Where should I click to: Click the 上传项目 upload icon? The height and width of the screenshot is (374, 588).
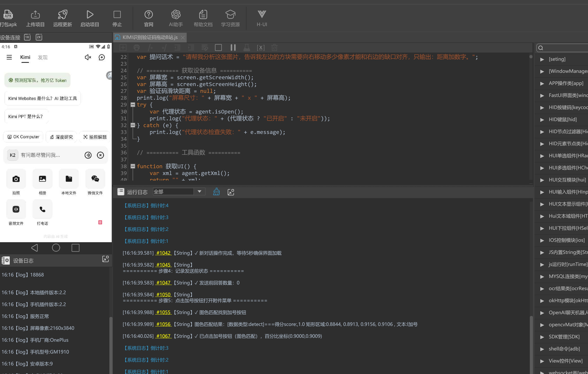(x=35, y=14)
